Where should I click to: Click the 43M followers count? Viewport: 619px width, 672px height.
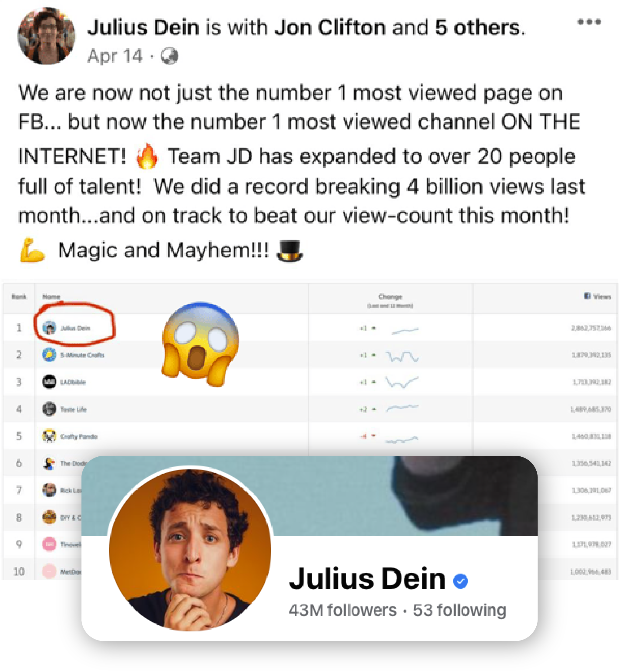coord(342,610)
